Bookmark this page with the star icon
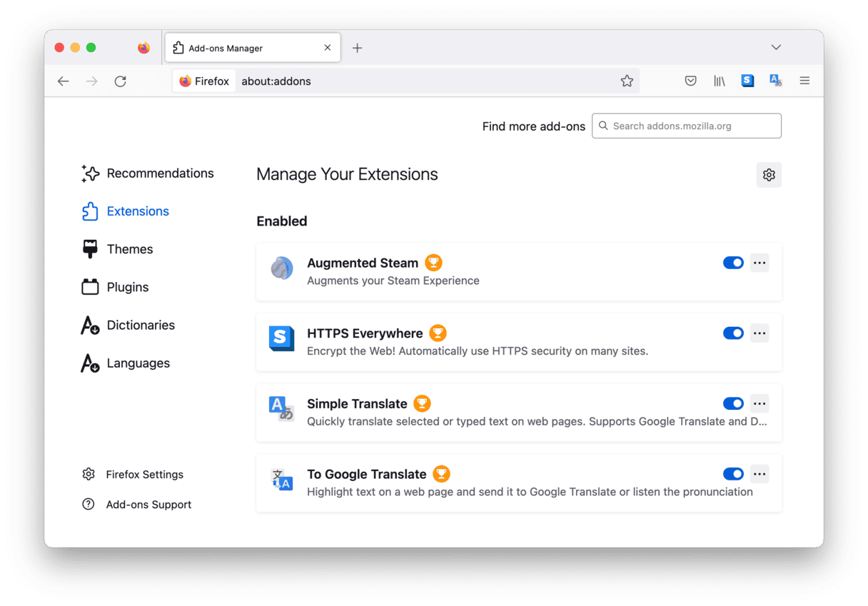 (x=627, y=81)
